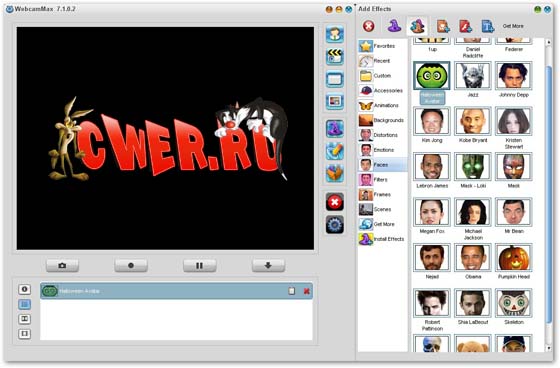
Task: Click Get More in the Add Effects toolbar
Action: click(x=513, y=26)
